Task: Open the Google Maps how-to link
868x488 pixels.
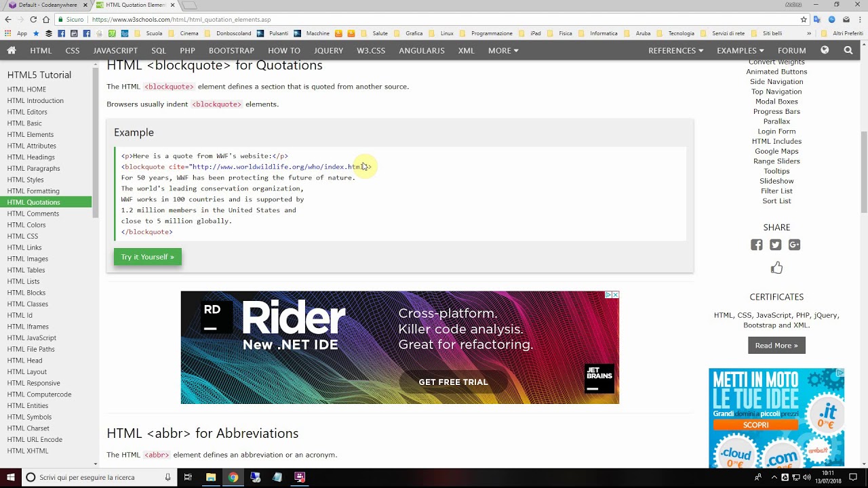Action: [x=776, y=151]
